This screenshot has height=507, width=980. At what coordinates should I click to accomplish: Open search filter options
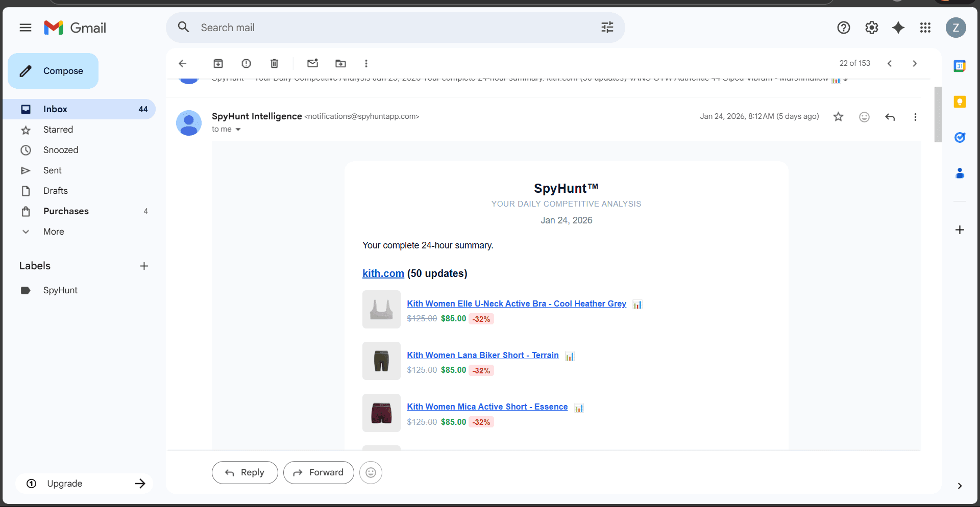pos(607,27)
